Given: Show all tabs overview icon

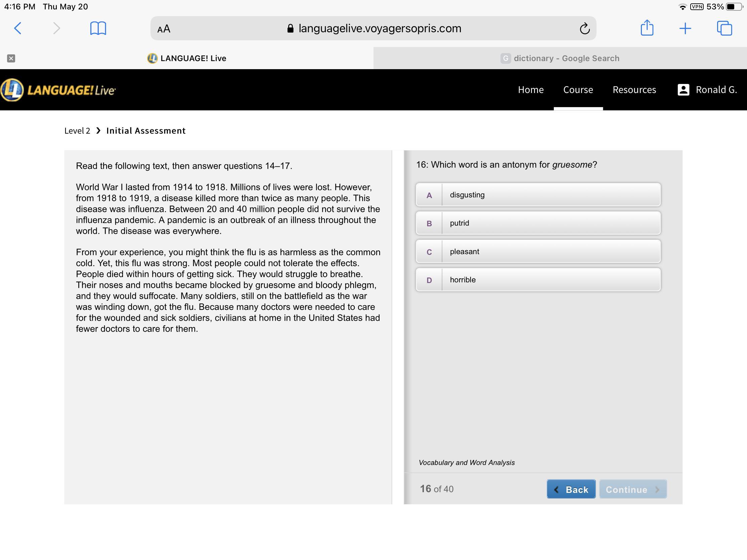Looking at the screenshot, I should (x=724, y=28).
